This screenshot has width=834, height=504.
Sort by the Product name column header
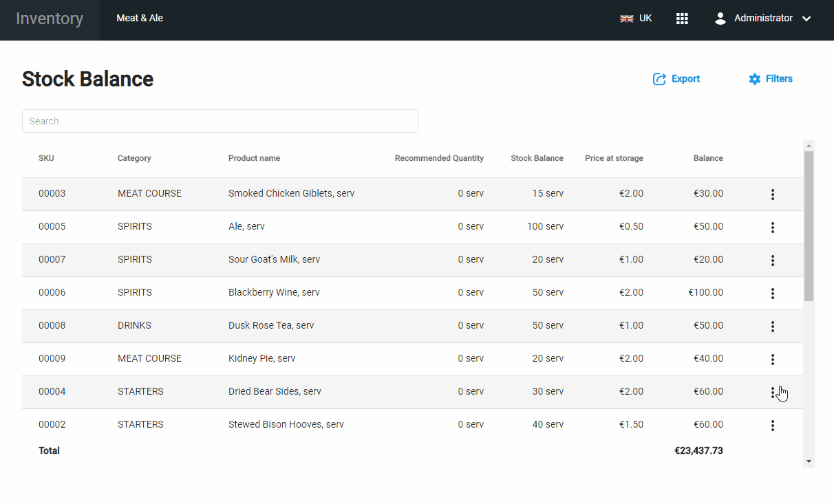click(x=254, y=158)
